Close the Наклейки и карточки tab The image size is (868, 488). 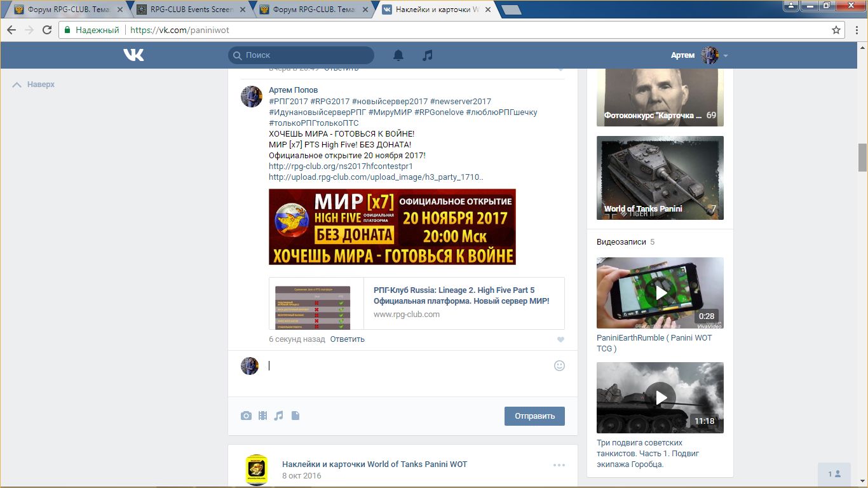click(x=488, y=10)
